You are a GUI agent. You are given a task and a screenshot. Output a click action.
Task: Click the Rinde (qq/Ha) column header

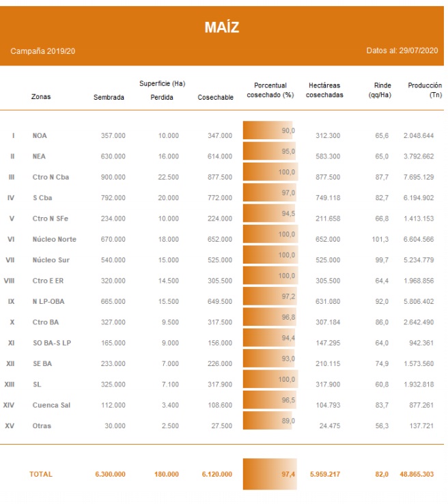[382, 90]
